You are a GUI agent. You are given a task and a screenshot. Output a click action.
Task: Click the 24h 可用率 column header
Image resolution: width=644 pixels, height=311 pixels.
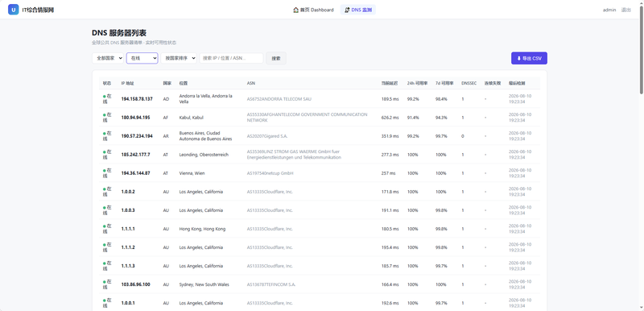(416, 83)
